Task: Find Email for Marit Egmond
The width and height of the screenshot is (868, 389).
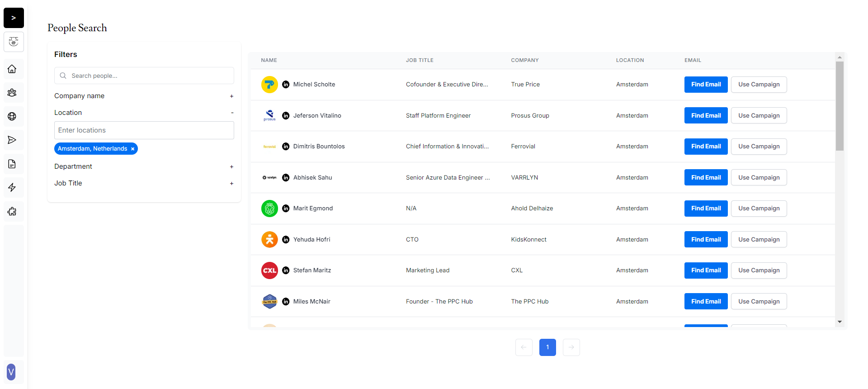Action: [x=706, y=209]
